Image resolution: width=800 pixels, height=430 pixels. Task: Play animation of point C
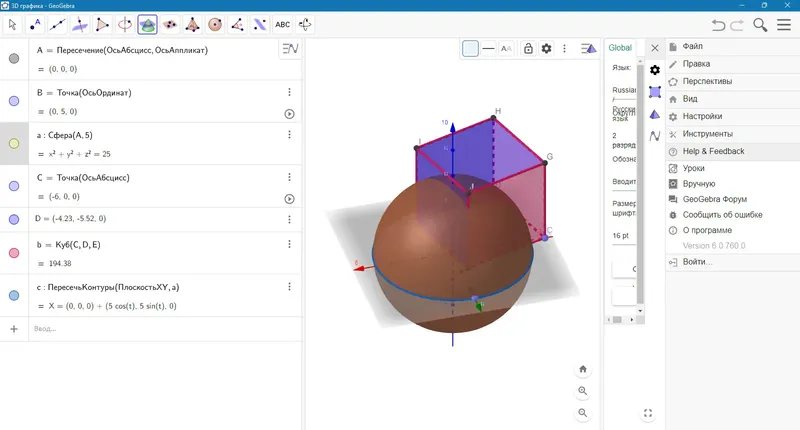coord(289,199)
